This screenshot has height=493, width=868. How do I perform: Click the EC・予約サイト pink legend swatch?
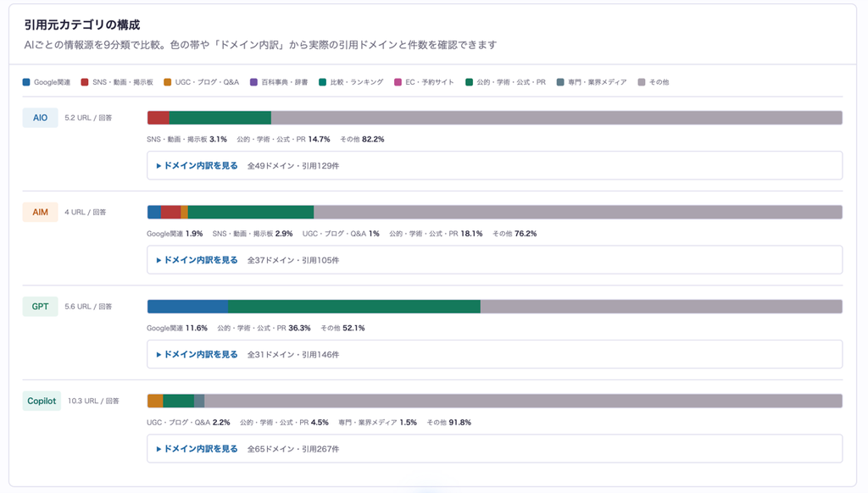coord(398,82)
